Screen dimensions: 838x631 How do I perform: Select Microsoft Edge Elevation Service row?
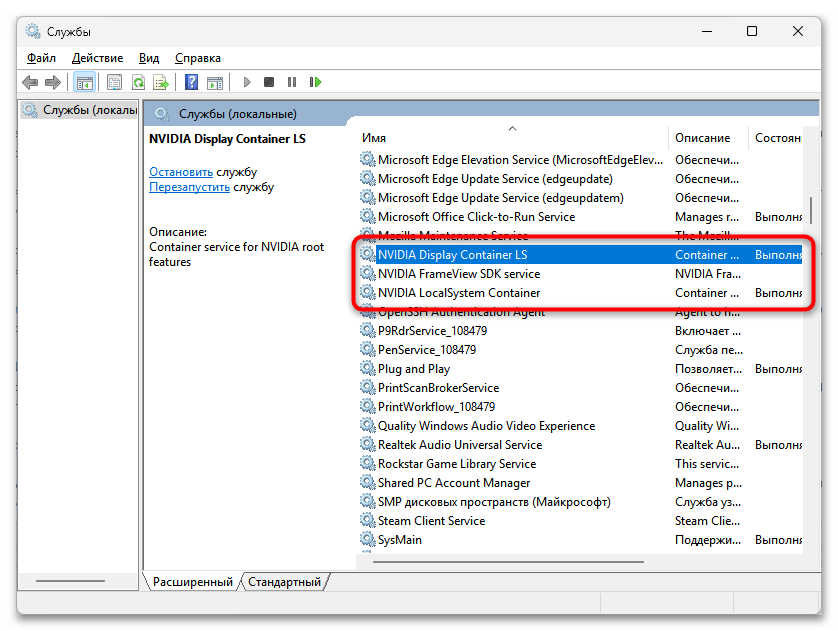580,160
